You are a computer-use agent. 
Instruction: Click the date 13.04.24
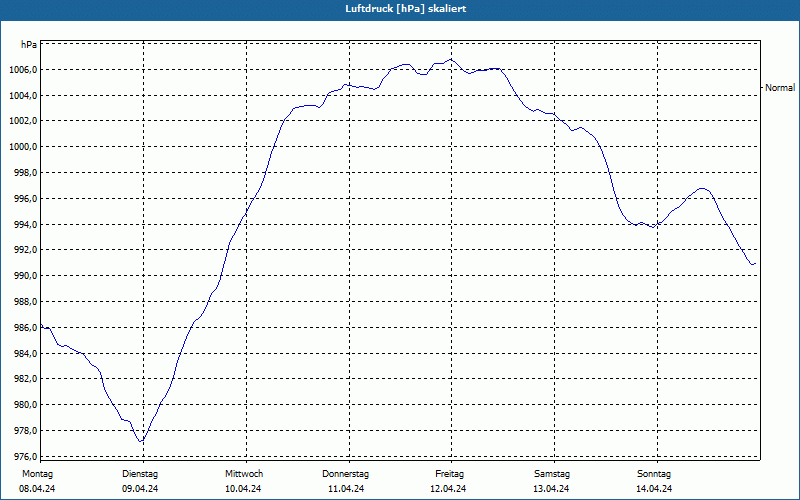pyautogui.click(x=551, y=489)
